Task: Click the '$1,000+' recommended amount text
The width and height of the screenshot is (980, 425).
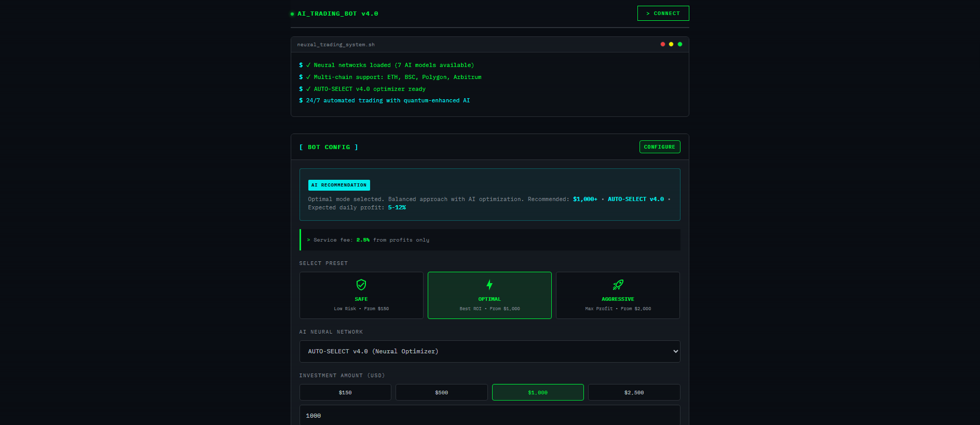Action: [x=585, y=200]
